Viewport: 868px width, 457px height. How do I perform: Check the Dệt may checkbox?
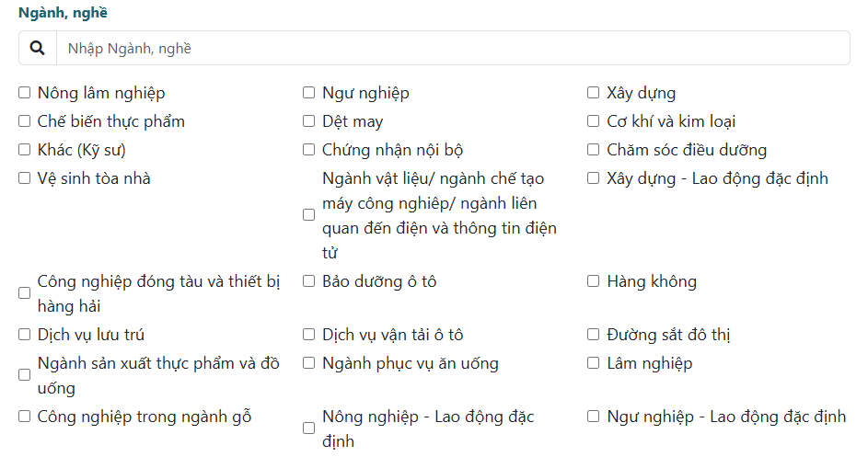(x=309, y=121)
